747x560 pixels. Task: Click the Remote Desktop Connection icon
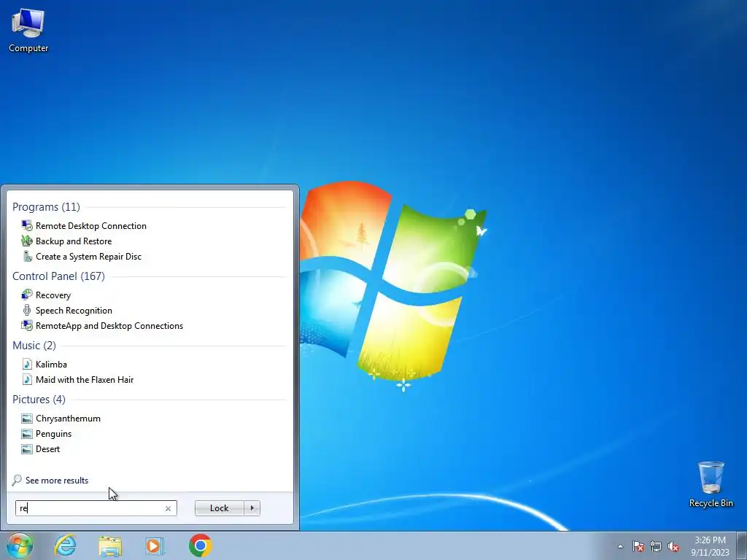27,226
